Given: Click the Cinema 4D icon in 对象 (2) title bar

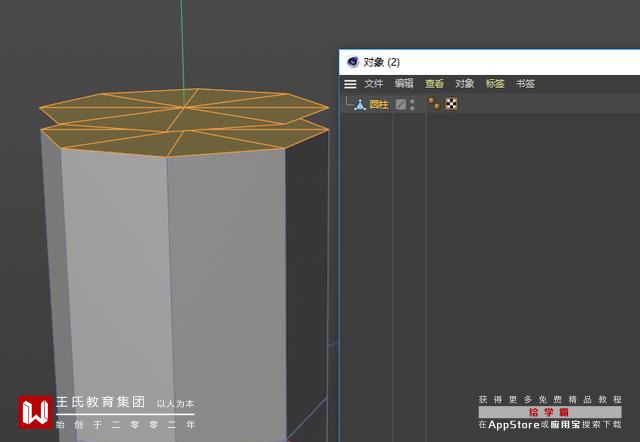Looking at the screenshot, I should [352, 62].
